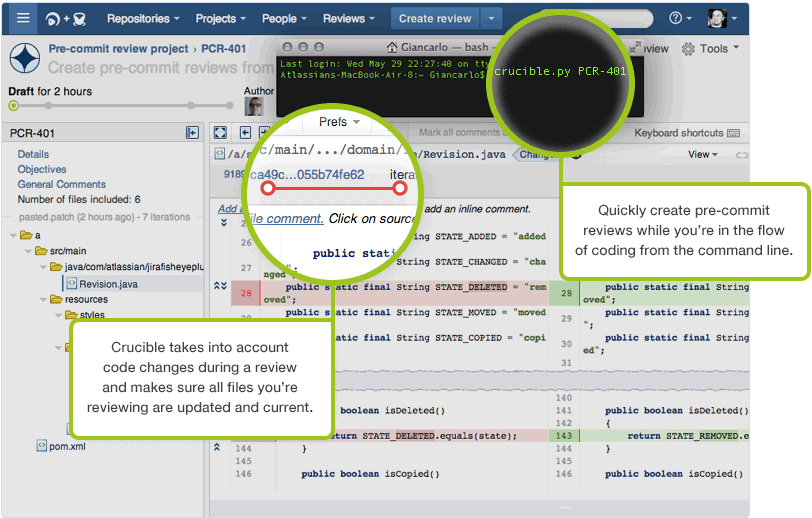Open the Create review split-button arrow
This screenshot has height=518, width=812.
(491, 18)
